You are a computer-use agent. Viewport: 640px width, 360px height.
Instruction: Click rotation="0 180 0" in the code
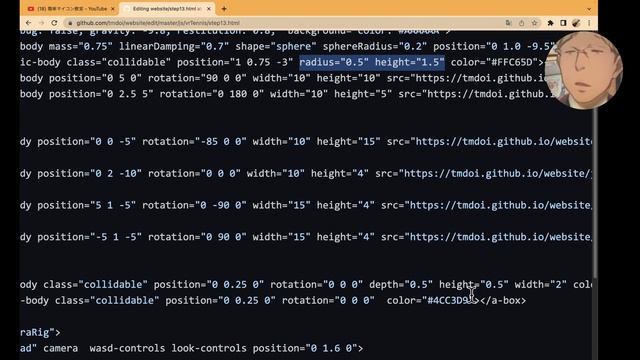(212, 94)
